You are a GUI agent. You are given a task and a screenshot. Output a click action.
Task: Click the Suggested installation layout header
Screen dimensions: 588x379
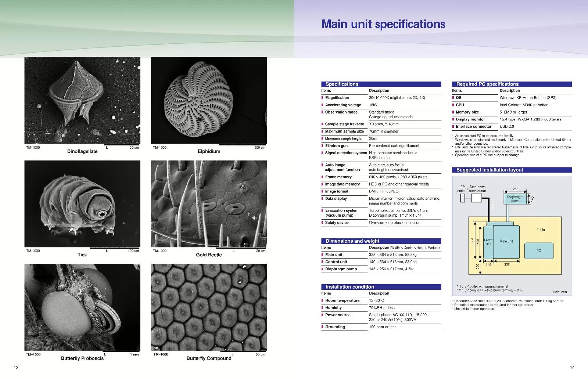pyautogui.click(x=490, y=170)
